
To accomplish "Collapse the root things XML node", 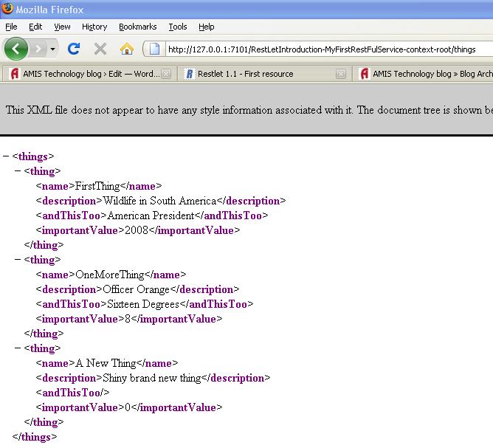I will (6, 156).
